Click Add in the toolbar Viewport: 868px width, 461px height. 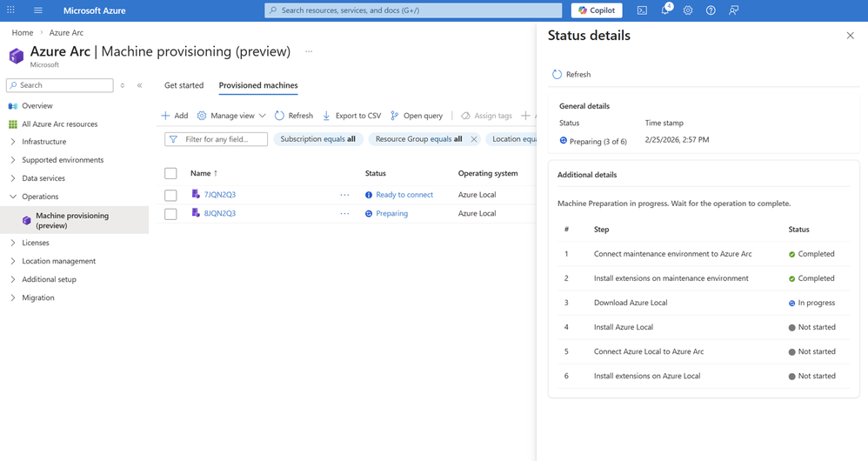[x=174, y=116]
